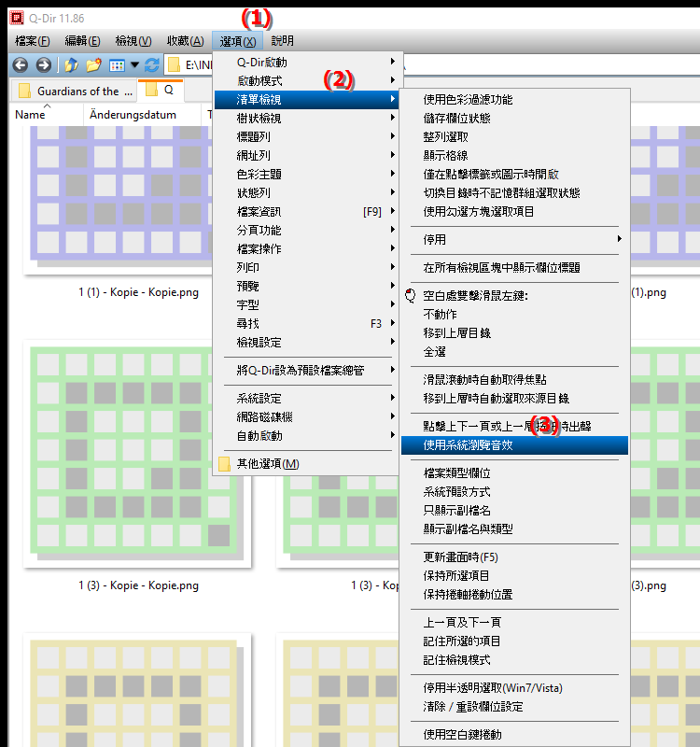Viewport: 700px width, 747px height.
Task: Navigate up one folder level icon
Action: [x=71, y=64]
